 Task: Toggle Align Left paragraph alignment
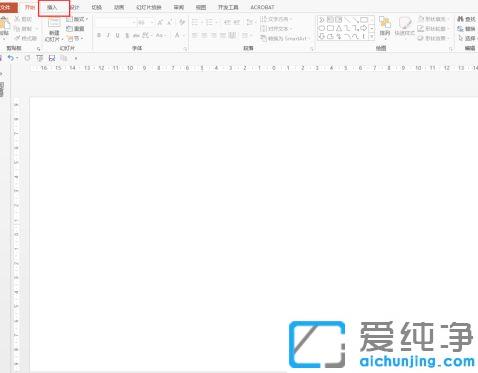pos(195,35)
